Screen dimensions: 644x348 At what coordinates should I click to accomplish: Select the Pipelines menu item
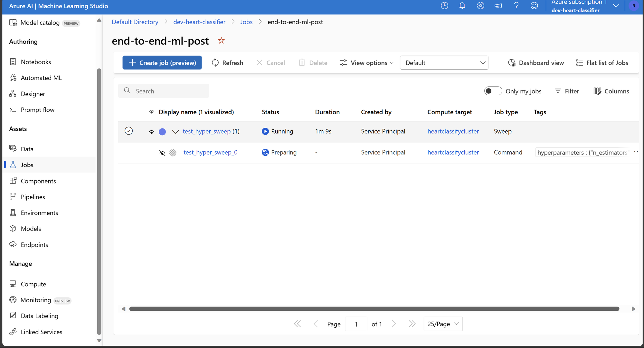33,197
